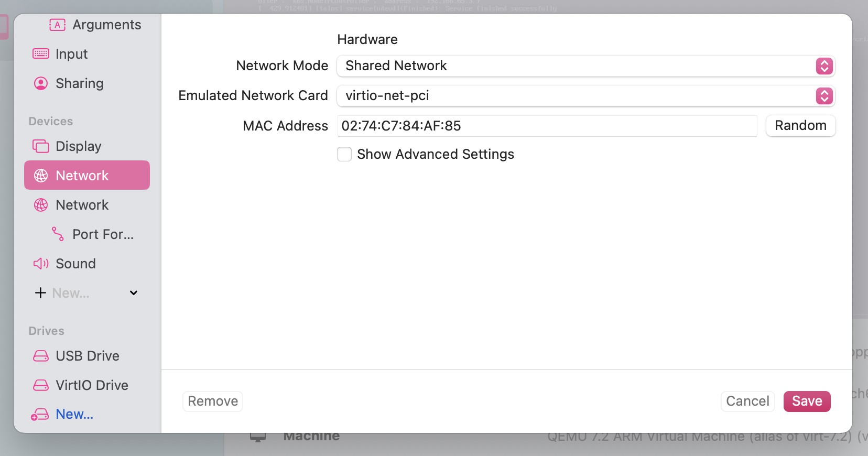The height and width of the screenshot is (456, 868).
Task: Open the Network Mode dropdown
Action: coord(585,66)
